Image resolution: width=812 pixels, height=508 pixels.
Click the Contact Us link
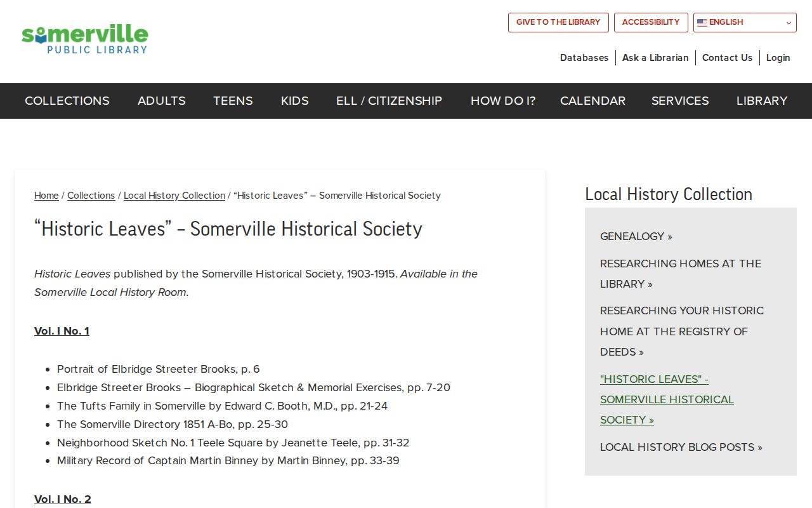tap(727, 58)
